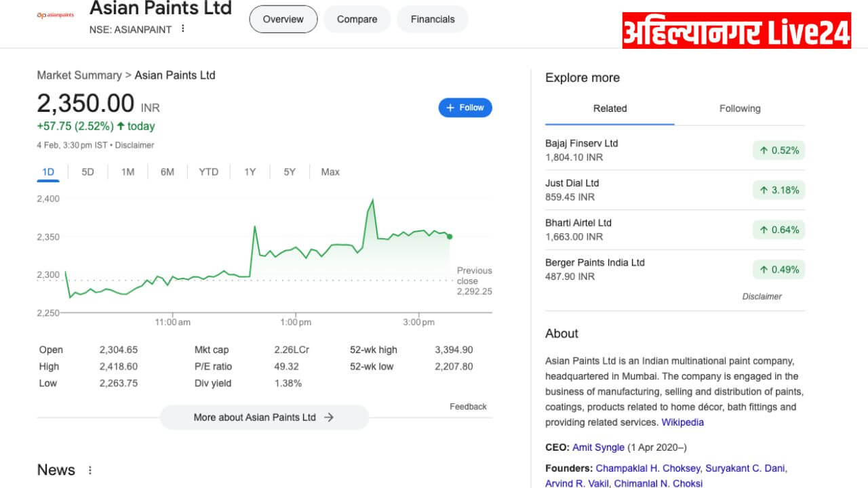Click the 3:00 pm chart axis label
The image size is (868, 488).
tap(418, 322)
